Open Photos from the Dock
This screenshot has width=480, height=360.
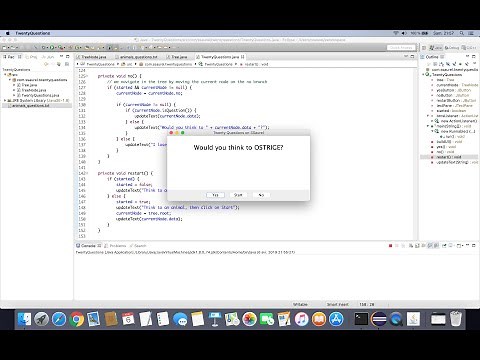250,319
